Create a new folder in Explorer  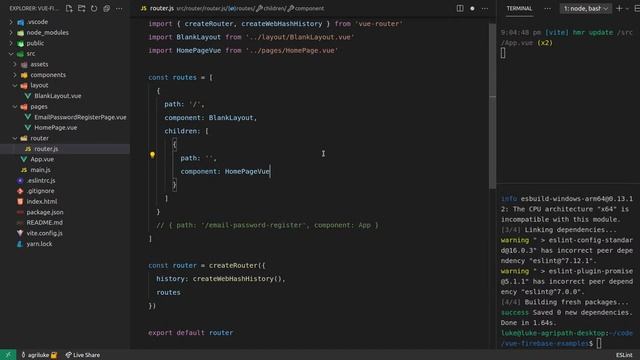coord(82,8)
